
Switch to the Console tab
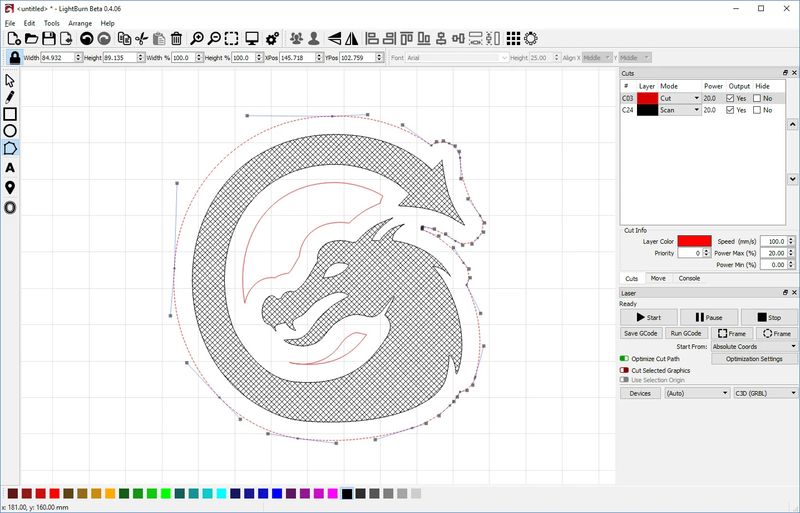(x=689, y=278)
